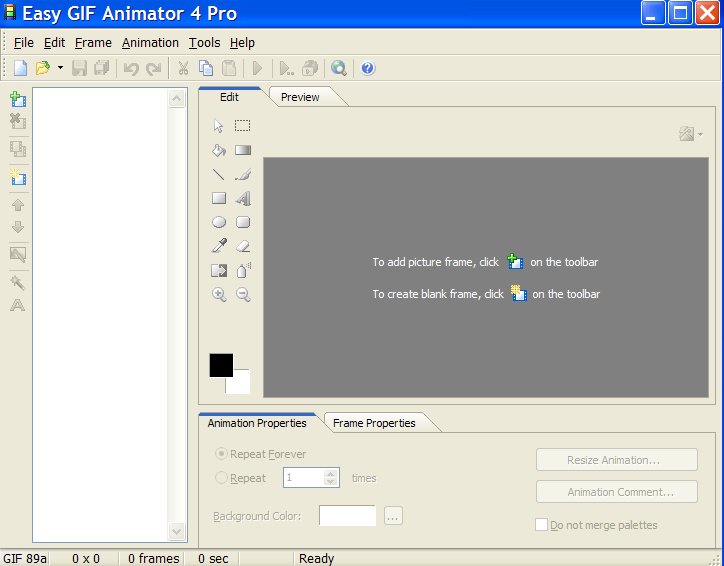
Task: Click the frame list scroll down arrow
Action: tap(177, 531)
